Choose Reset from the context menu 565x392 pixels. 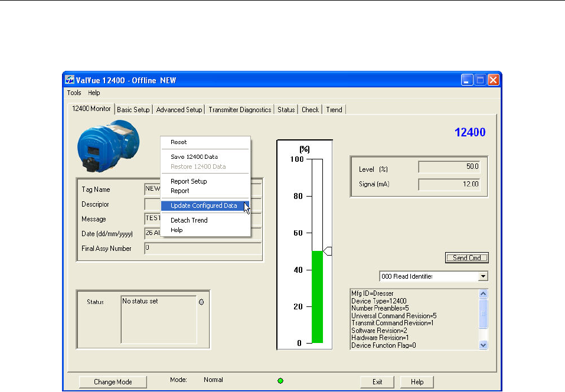(205, 142)
